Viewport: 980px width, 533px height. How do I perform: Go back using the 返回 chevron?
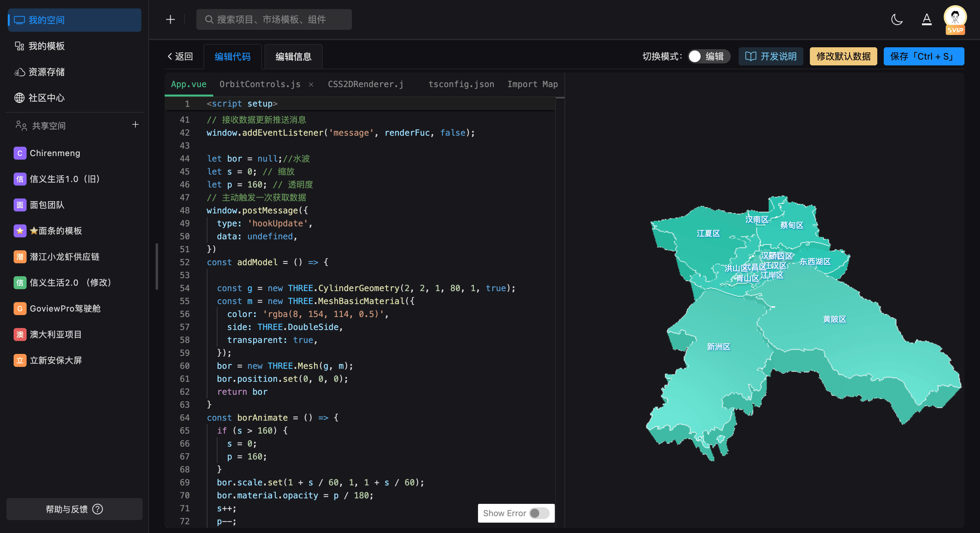(180, 57)
